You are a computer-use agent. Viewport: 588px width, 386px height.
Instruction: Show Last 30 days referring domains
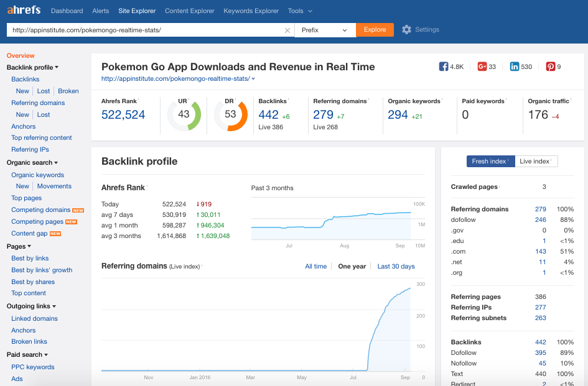coord(396,267)
